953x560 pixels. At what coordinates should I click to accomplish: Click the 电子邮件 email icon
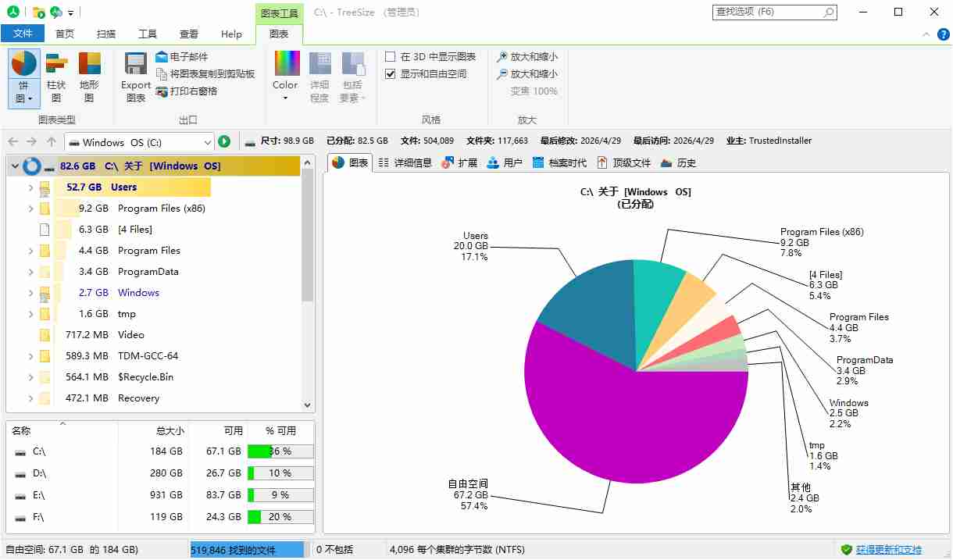(x=162, y=57)
